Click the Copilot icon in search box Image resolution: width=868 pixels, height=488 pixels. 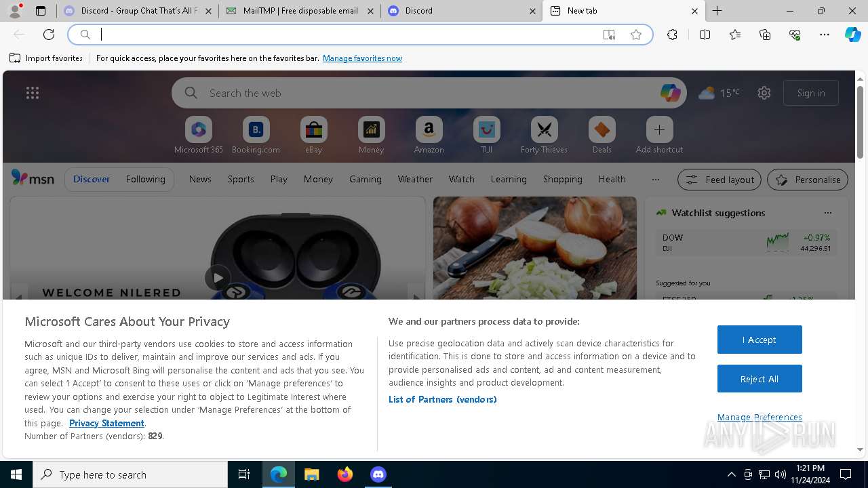(670, 93)
